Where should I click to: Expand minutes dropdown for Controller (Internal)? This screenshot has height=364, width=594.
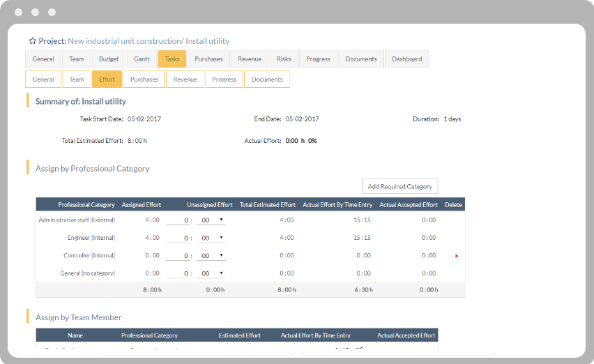[x=212, y=256]
